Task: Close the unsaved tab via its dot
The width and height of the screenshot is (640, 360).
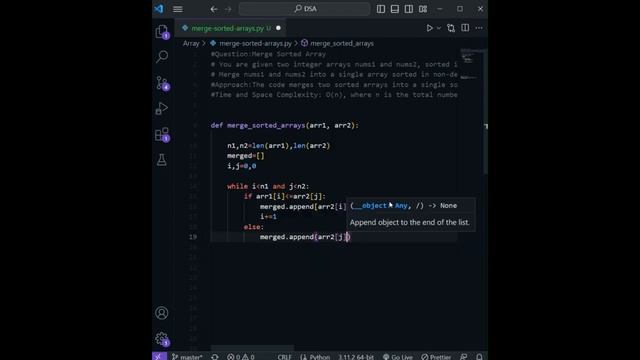Action: [278, 28]
